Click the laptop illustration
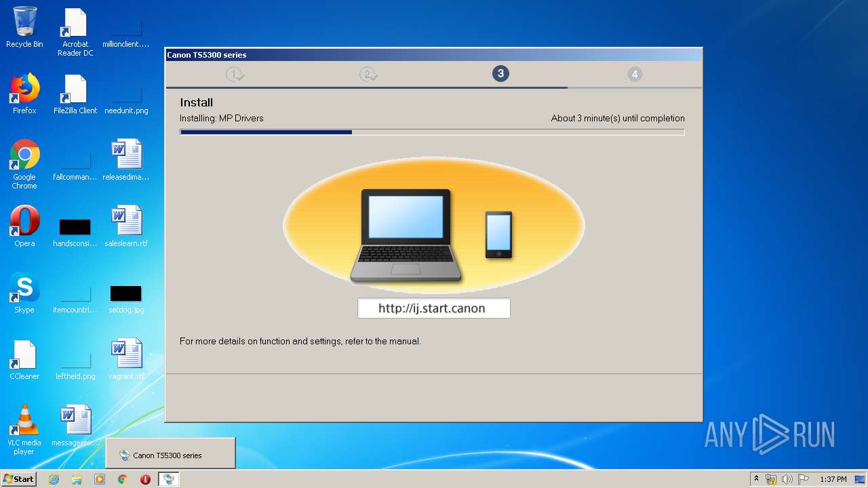The height and width of the screenshot is (488, 868). [406, 235]
